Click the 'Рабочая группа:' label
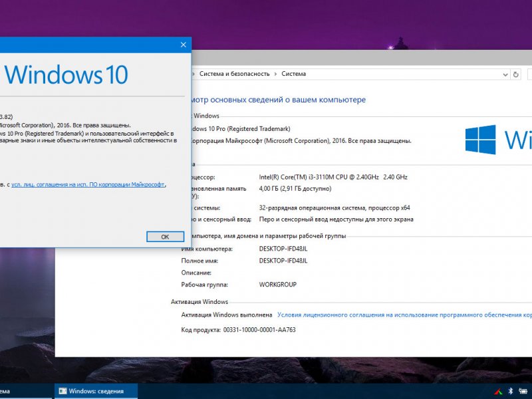 click(205, 285)
